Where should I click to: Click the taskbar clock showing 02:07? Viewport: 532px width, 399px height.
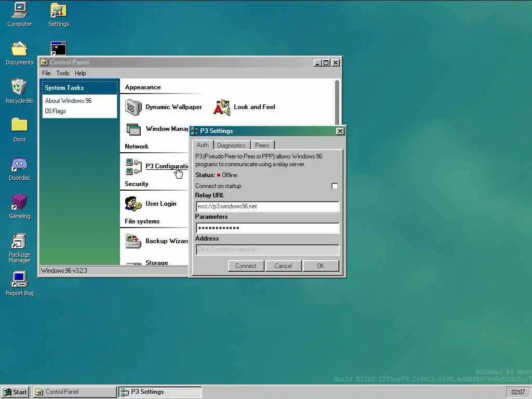[x=518, y=392]
